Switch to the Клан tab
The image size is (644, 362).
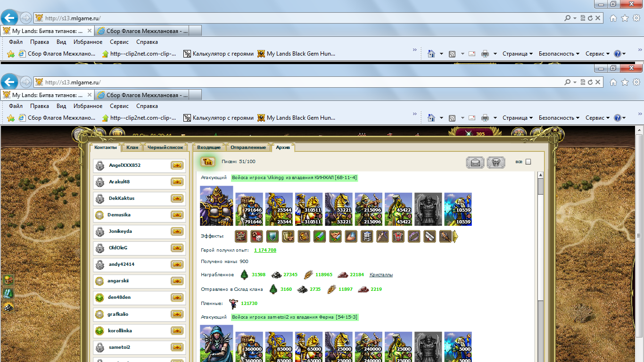tap(132, 148)
